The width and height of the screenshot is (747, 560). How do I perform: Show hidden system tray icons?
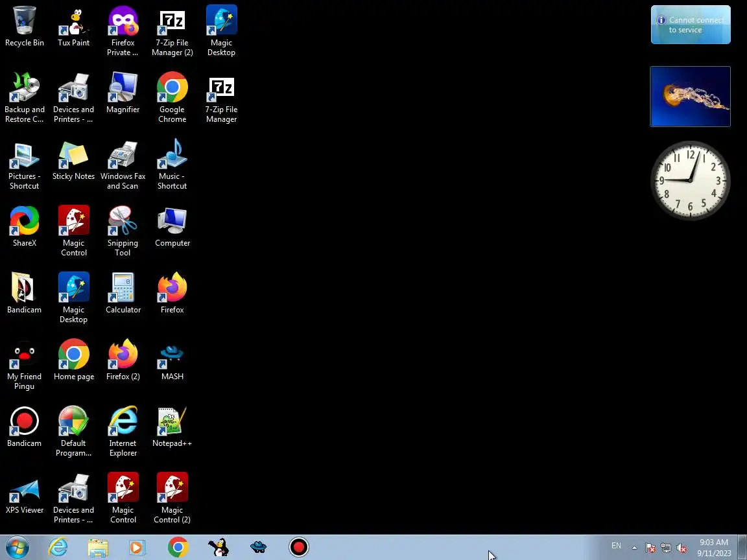point(635,548)
